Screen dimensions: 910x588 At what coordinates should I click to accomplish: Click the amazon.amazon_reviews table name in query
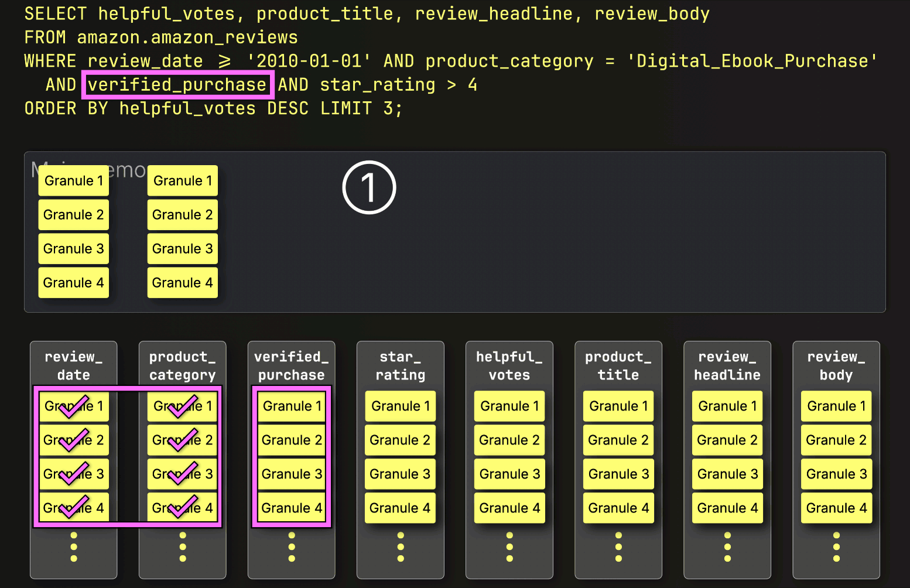187,37
